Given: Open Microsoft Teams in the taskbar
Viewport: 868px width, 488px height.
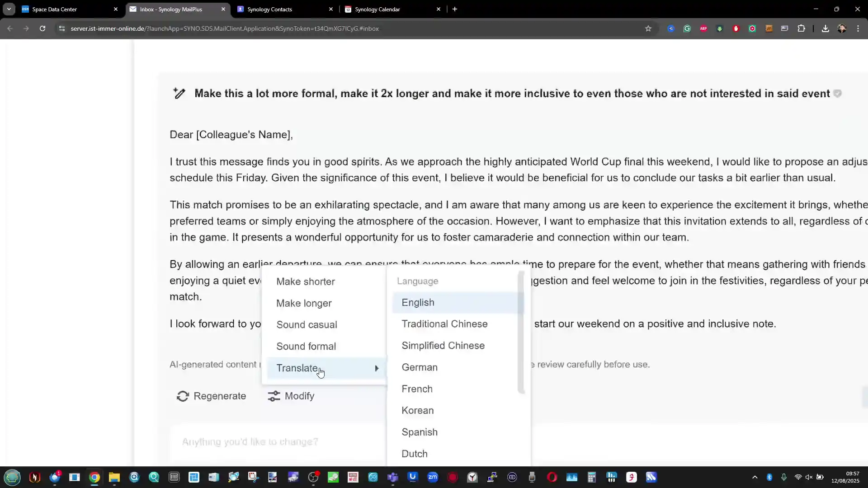Looking at the screenshot, I should (x=393, y=477).
